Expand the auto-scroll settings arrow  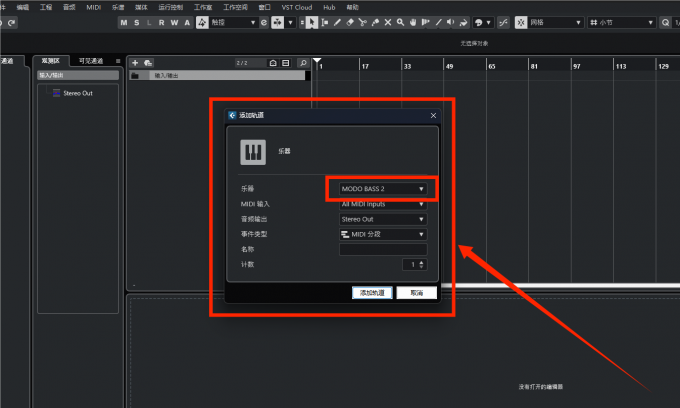[290, 23]
